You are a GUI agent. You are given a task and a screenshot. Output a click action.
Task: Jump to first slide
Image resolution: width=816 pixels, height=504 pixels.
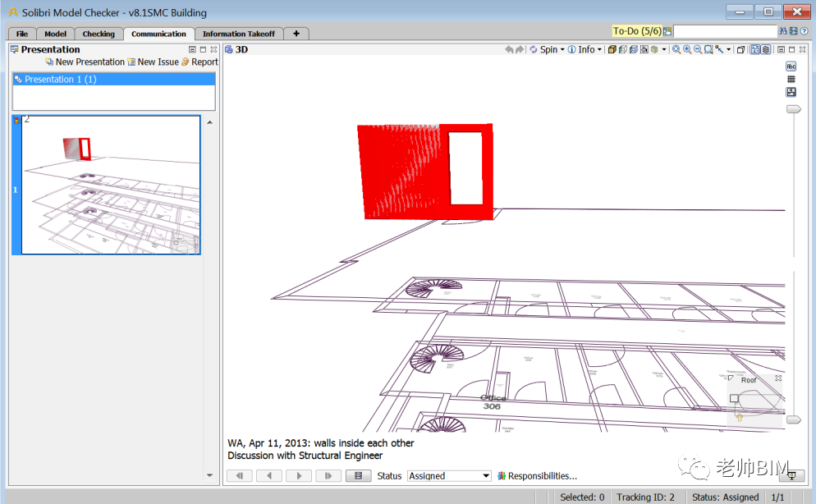(x=240, y=476)
